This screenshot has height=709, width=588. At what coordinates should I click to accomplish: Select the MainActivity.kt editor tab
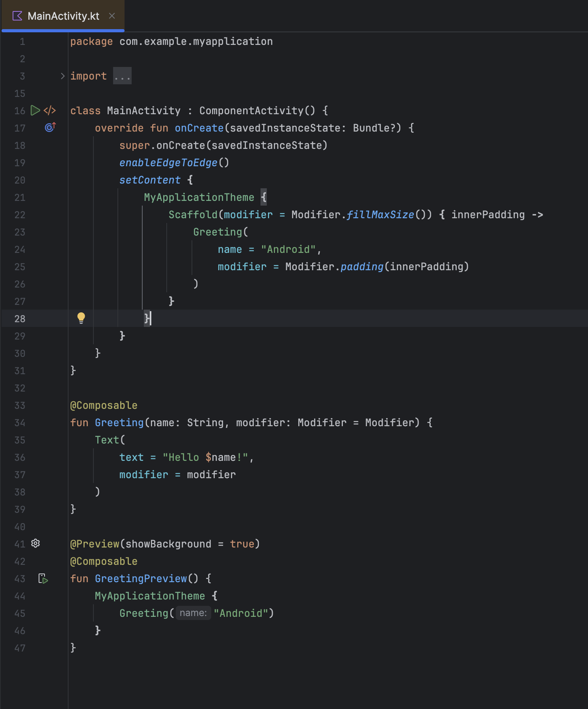[x=63, y=16]
